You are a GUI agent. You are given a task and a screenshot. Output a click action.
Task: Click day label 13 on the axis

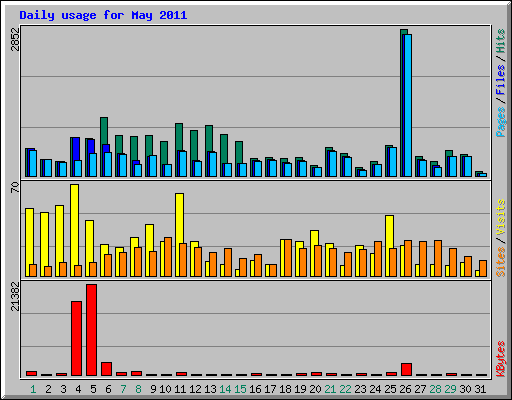click(210, 389)
